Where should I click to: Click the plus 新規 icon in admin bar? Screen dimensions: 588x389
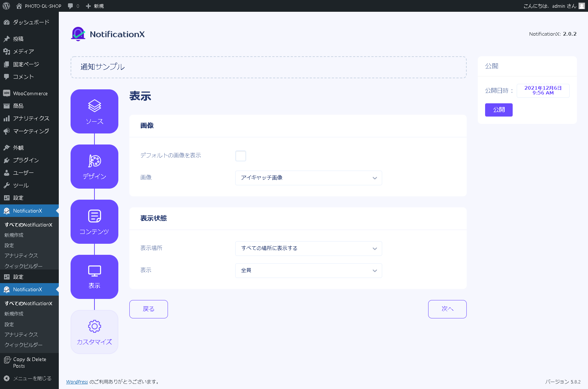88,6
